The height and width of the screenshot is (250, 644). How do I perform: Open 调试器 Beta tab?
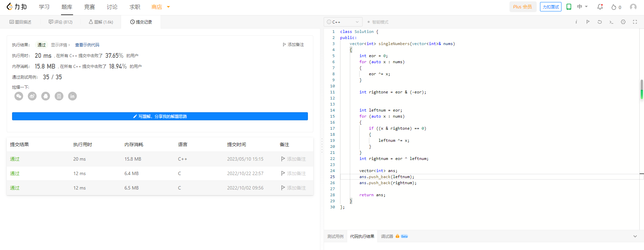pyautogui.click(x=394, y=236)
